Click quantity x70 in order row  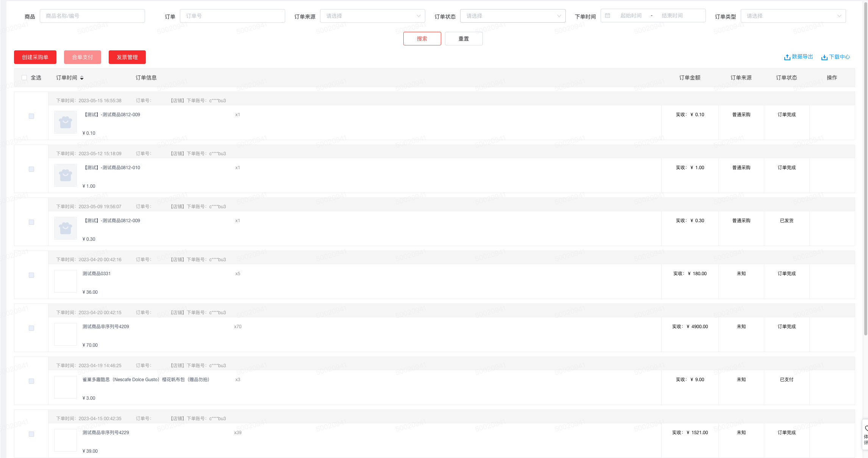pyautogui.click(x=238, y=327)
